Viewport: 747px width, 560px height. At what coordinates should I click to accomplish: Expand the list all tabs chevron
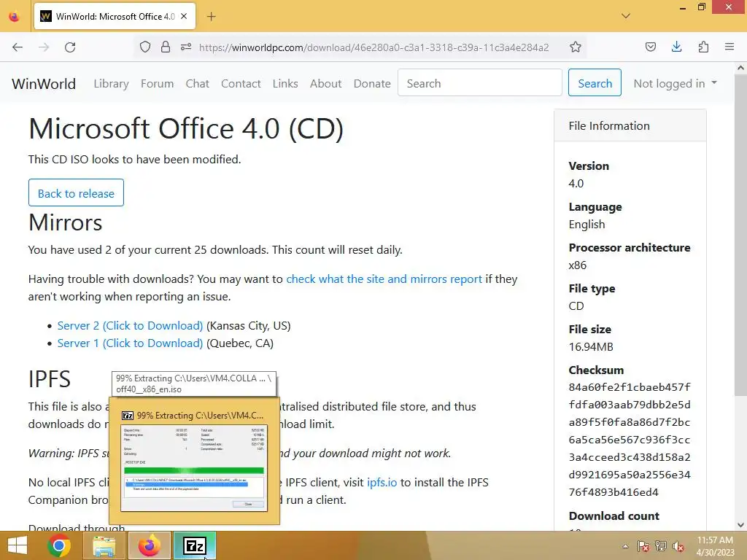(626, 16)
